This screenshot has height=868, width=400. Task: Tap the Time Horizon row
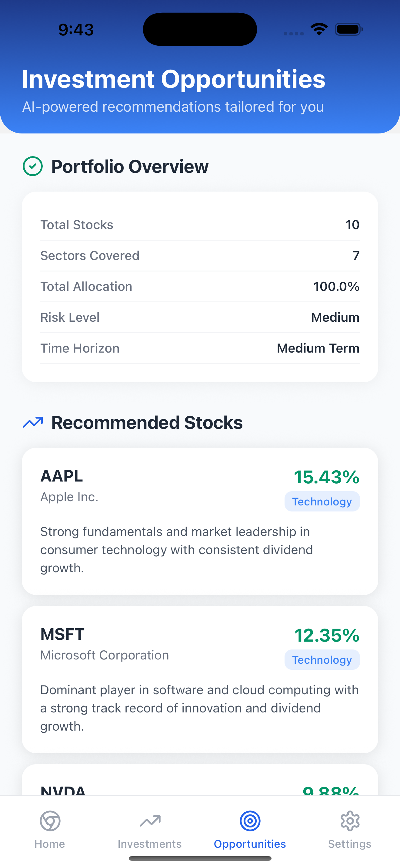pyautogui.click(x=200, y=348)
